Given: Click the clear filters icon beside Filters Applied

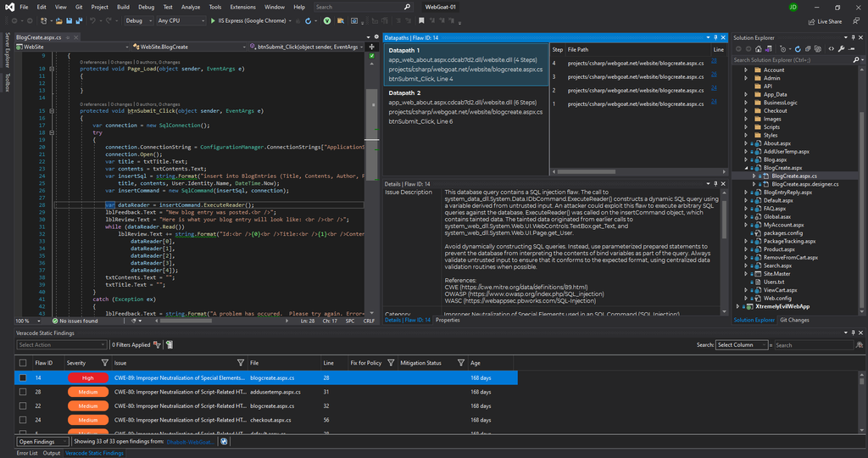Looking at the screenshot, I should click(x=157, y=345).
